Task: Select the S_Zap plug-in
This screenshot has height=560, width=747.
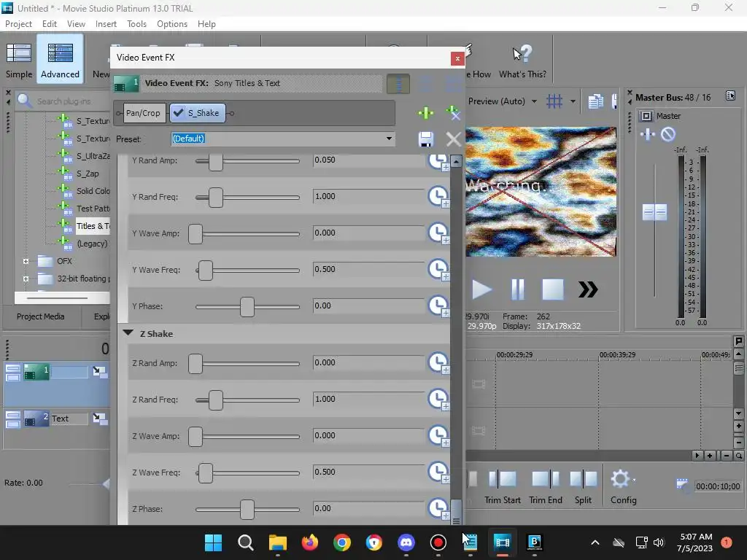Action: point(88,174)
